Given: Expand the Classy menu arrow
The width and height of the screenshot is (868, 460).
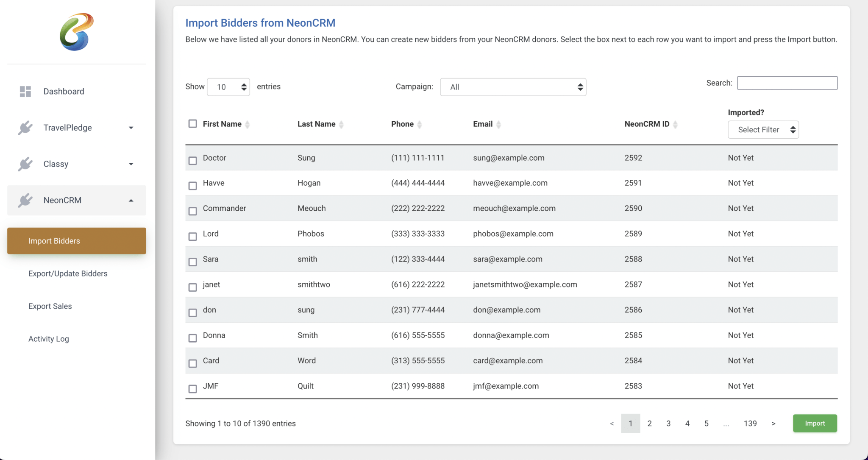Looking at the screenshot, I should tap(131, 164).
